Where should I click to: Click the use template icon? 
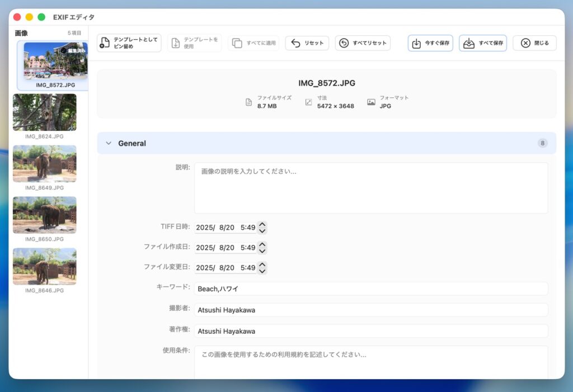[x=175, y=43]
